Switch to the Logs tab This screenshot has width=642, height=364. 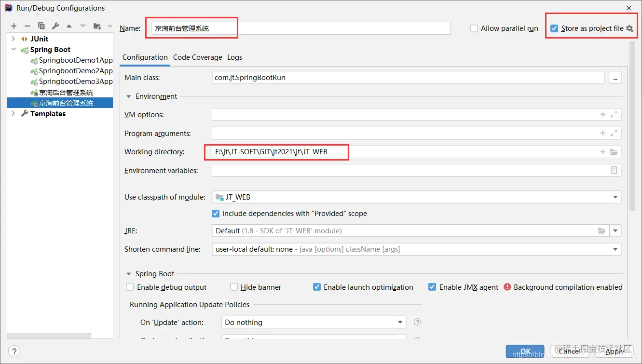[235, 57]
